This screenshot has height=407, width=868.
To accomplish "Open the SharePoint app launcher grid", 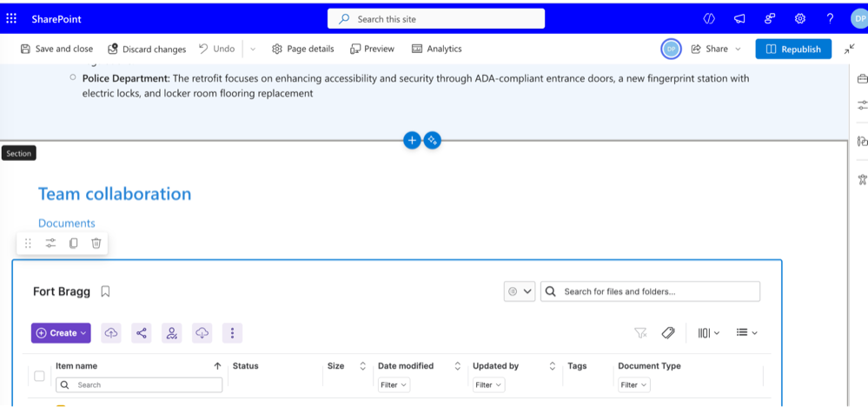I will [11, 19].
